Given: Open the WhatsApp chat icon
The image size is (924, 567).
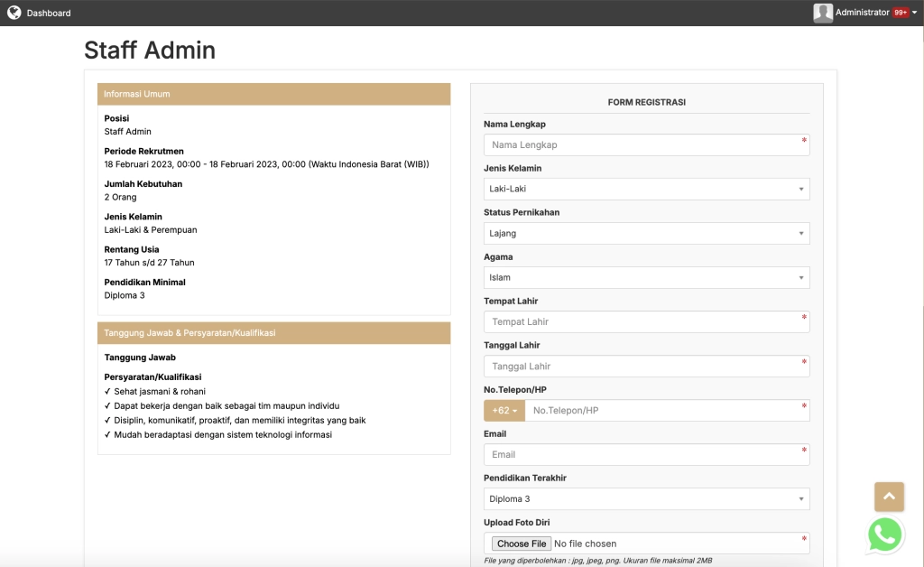Looking at the screenshot, I should tap(884, 534).
